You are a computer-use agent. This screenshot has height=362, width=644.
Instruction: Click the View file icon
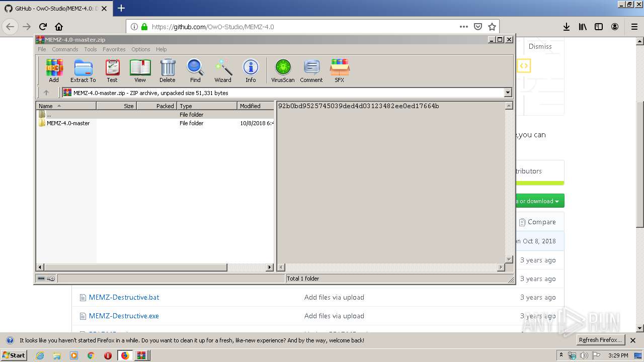pyautogui.click(x=140, y=70)
